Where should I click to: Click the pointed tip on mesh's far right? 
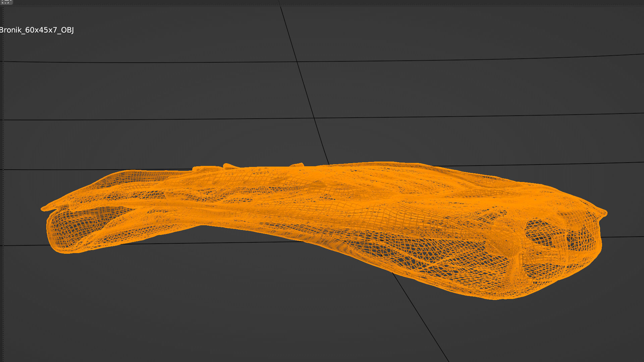coord(605,213)
